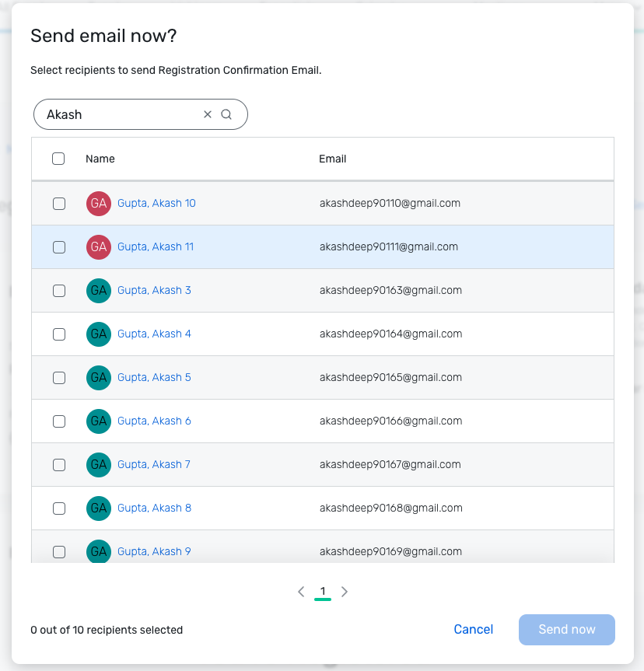Viewport: 644px width, 671px height.
Task: Go to the previous page arrow
Action: (x=301, y=592)
